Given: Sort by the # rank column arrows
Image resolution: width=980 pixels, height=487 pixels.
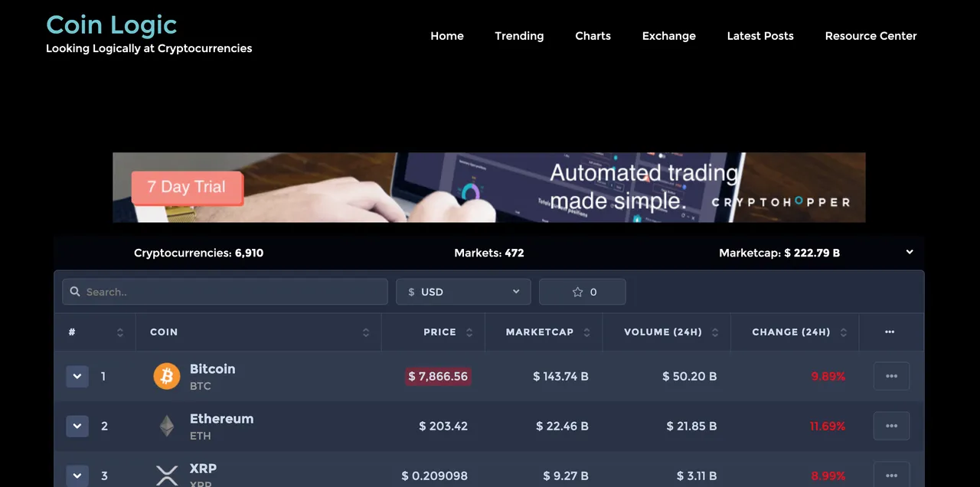Looking at the screenshot, I should tap(120, 332).
